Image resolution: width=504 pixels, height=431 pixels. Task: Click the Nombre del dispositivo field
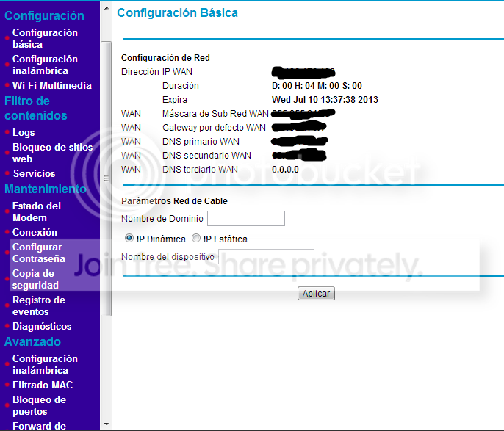click(x=266, y=257)
